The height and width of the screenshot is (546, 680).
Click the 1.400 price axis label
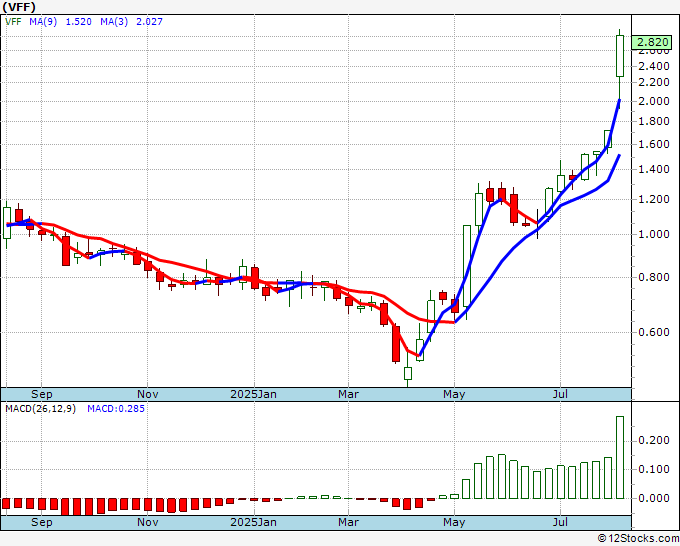pyautogui.click(x=654, y=169)
